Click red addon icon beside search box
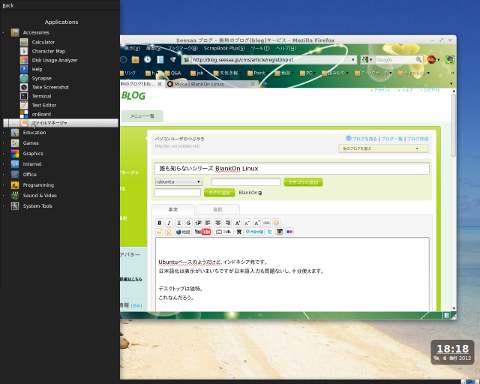The image size is (480, 384). (432, 60)
